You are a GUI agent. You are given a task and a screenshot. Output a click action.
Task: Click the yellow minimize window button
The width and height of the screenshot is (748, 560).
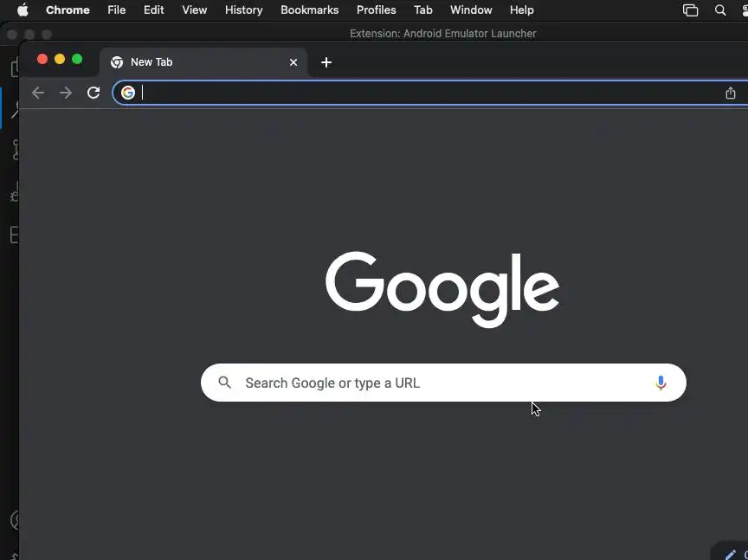(x=60, y=59)
